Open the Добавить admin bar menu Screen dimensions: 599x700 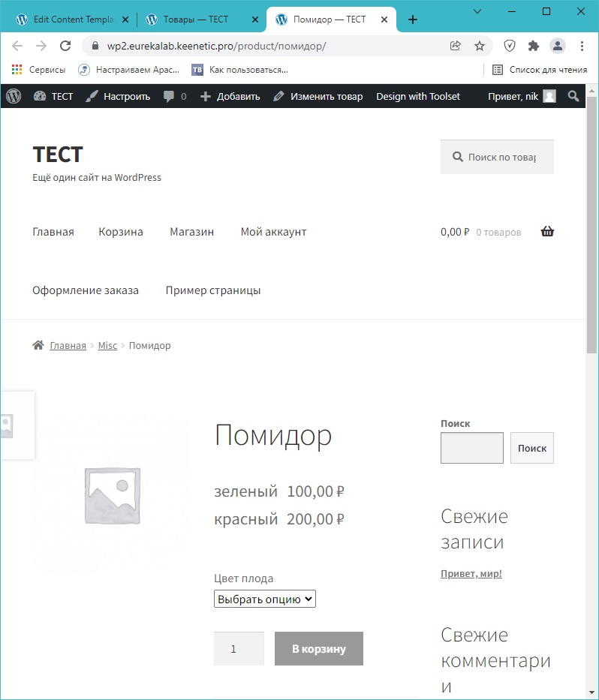pyautogui.click(x=230, y=96)
